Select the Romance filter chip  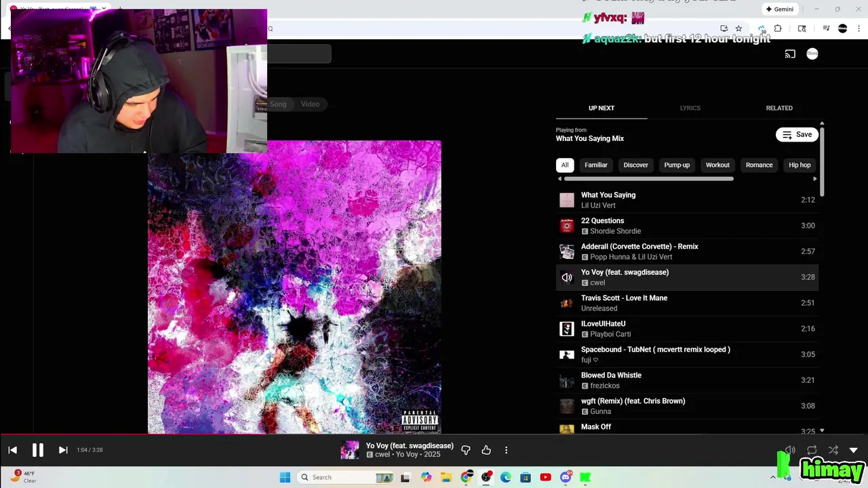pyautogui.click(x=759, y=165)
